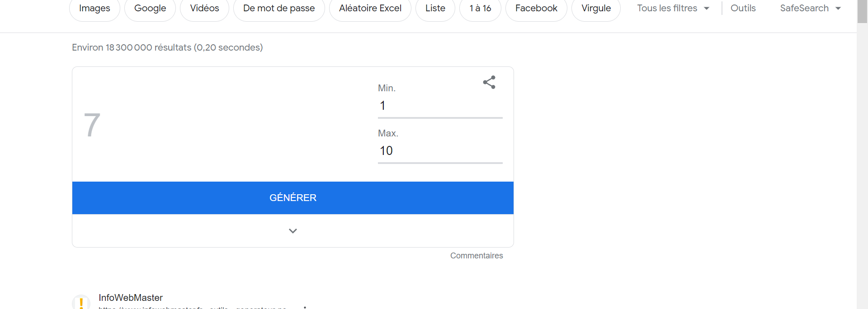Select the Facebook filter chip
The image size is (868, 309).
[536, 9]
